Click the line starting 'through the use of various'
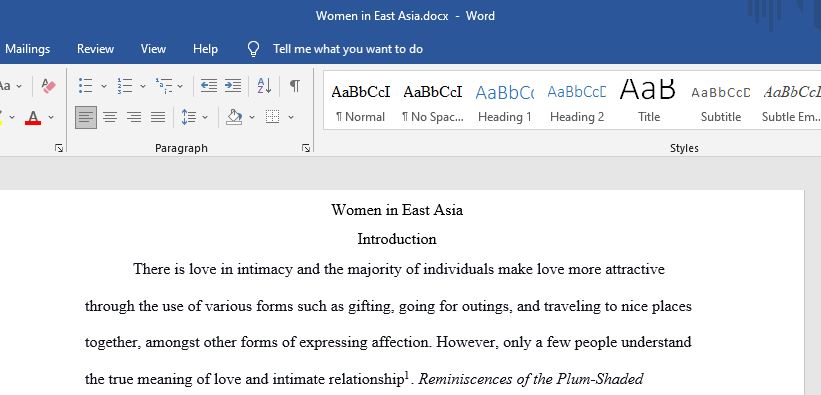Viewport: 821px width, 395px height. coord(388,306)
